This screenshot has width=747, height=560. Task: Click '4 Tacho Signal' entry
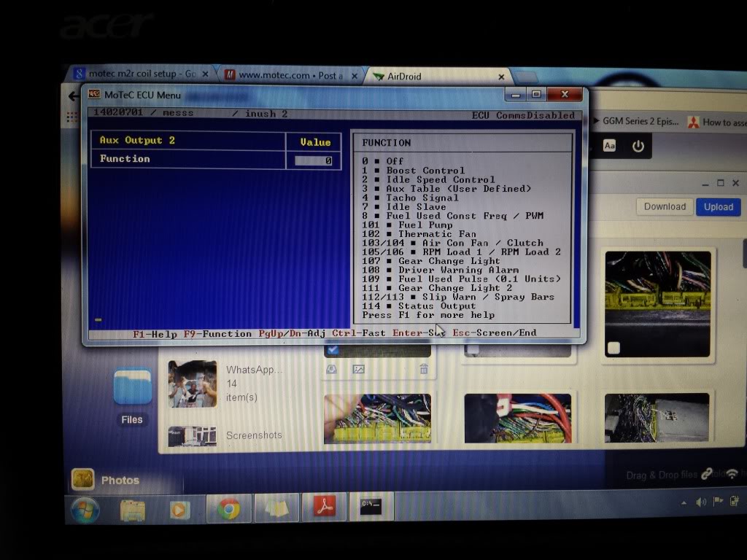click(x=410, y=198)
